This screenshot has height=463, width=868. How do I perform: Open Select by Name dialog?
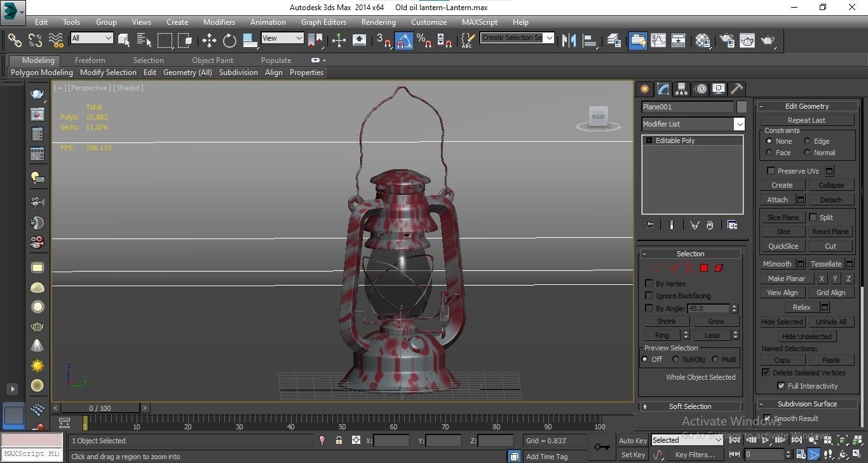click(144, 40)
